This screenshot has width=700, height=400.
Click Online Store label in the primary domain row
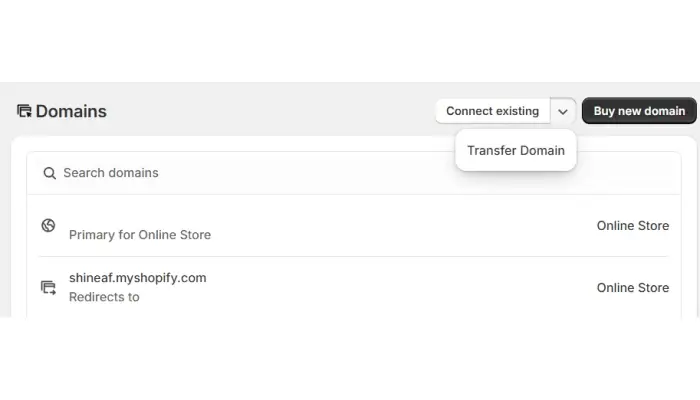[x=632, y=226]
